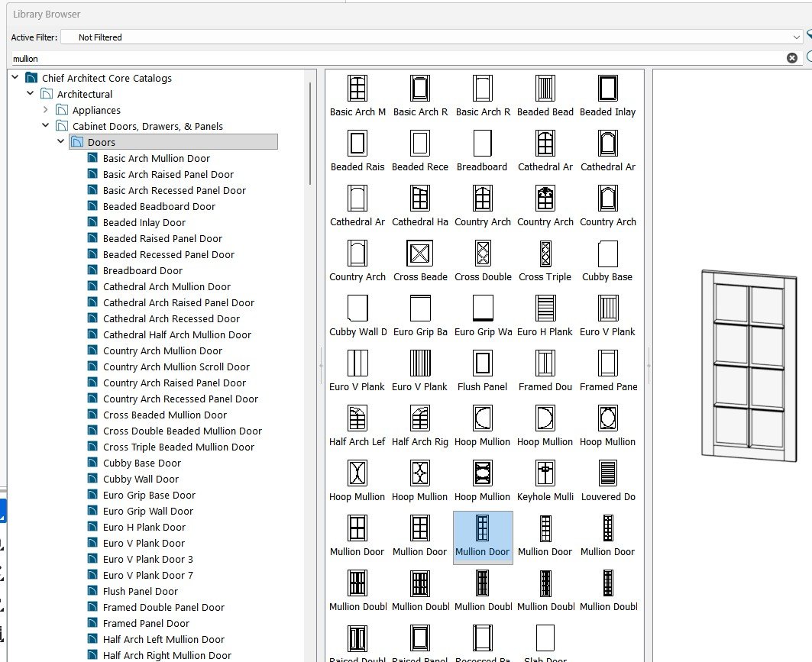812x662 pixels.
Task: Click the Louvered Door icon
Action: [x=607, y=473]
